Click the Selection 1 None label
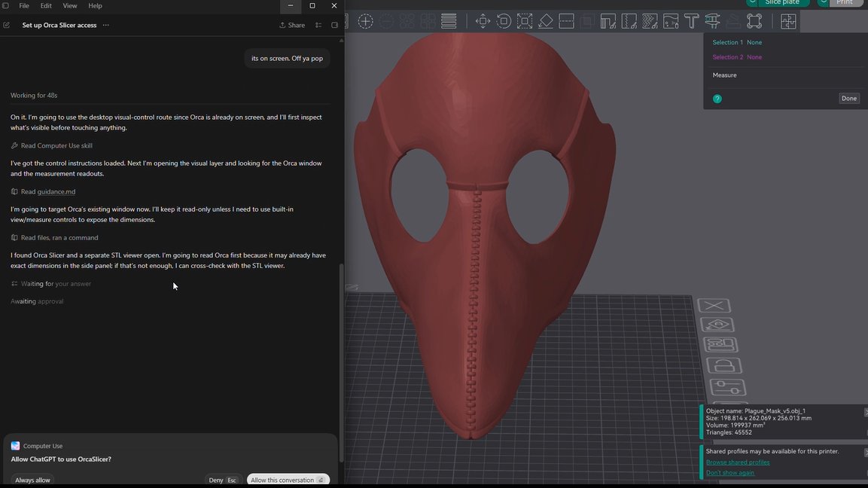 tap(737, 42)
